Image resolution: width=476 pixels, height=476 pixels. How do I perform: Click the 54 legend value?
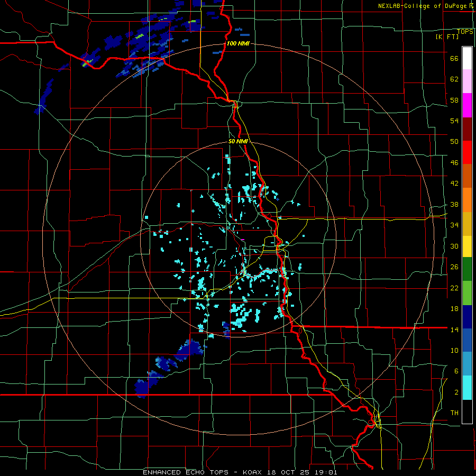click(x=454, y=121)
